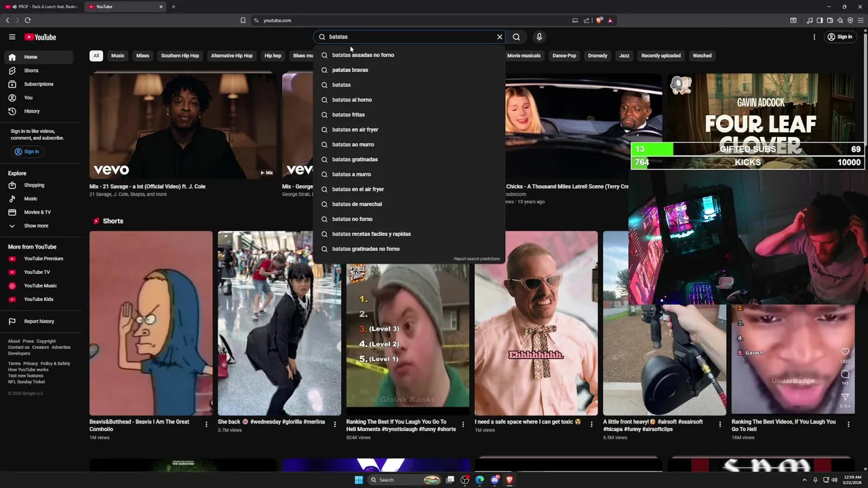Screen dimensions: 868x488
Task: Choose suggestion 'batatas recetas faciles y rapidas'
Action: (x=410, y=234)
